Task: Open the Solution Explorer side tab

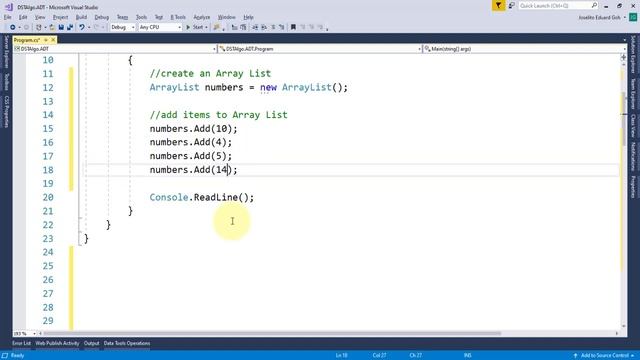Action: click(633, 54)
